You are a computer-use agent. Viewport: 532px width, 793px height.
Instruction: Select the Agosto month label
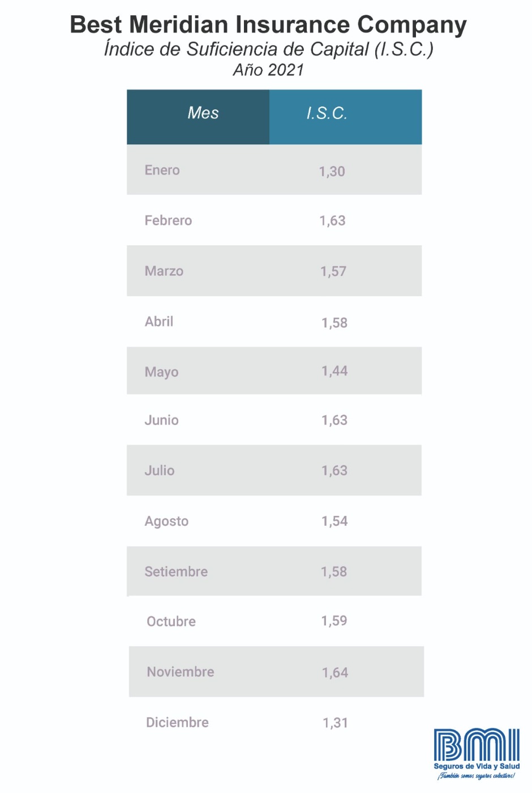[166, 521]
